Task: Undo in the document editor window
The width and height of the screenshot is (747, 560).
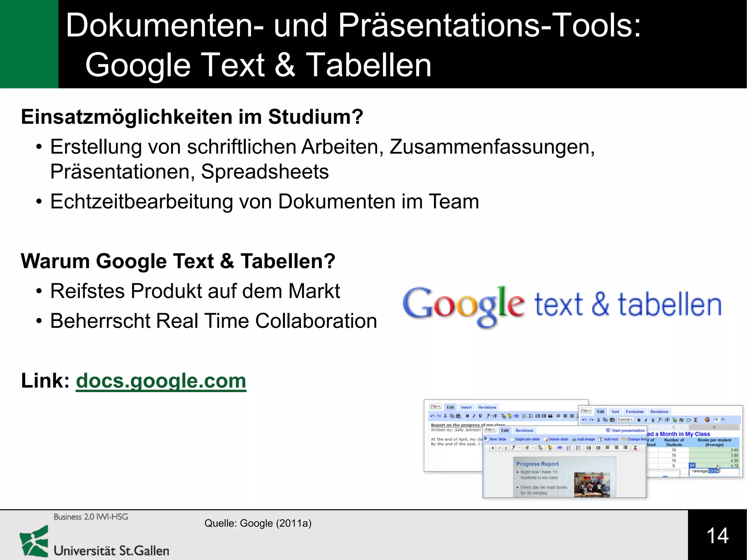Action: (x=433, y=416)
